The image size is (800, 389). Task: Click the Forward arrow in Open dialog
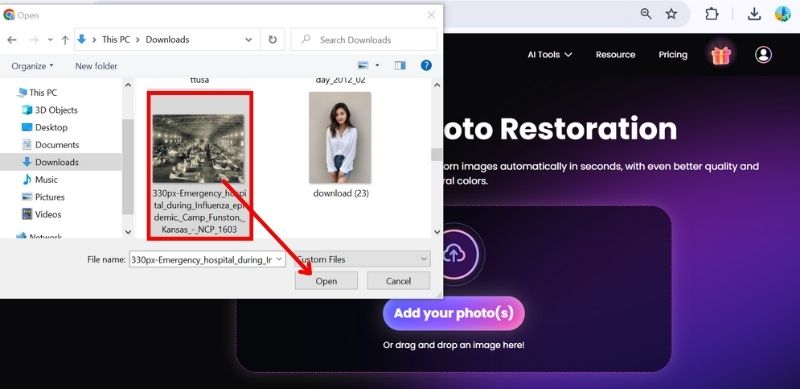tap(34, 40)
